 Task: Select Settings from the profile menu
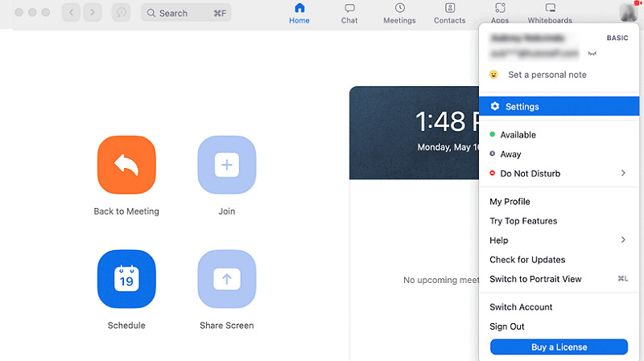pyautogui.click(x=522, y=107)
